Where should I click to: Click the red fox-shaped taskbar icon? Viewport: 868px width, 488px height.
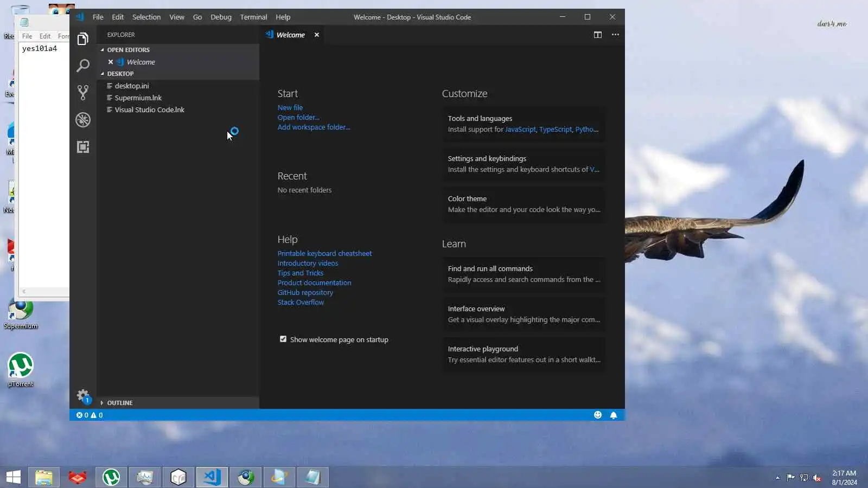pos(78,477)
